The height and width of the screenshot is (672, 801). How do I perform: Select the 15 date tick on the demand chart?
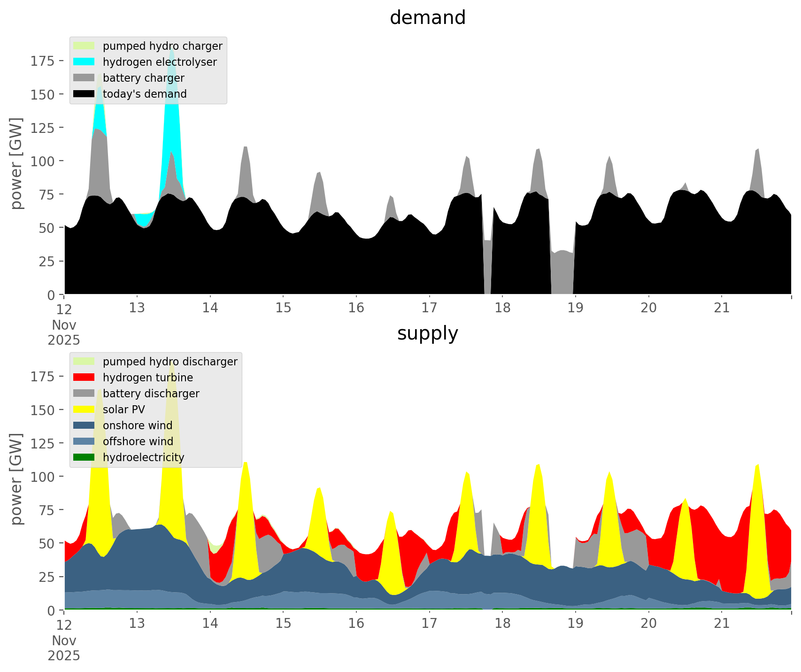283,308
